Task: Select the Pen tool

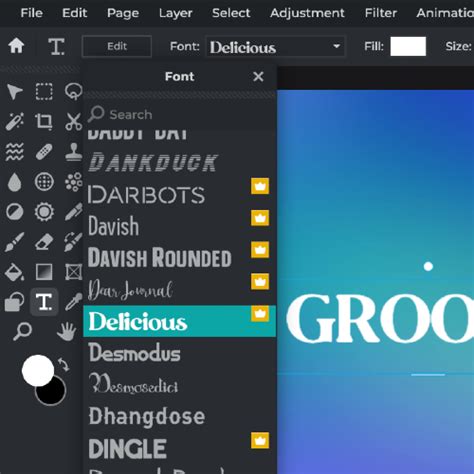Action: (x=73, y=212)
